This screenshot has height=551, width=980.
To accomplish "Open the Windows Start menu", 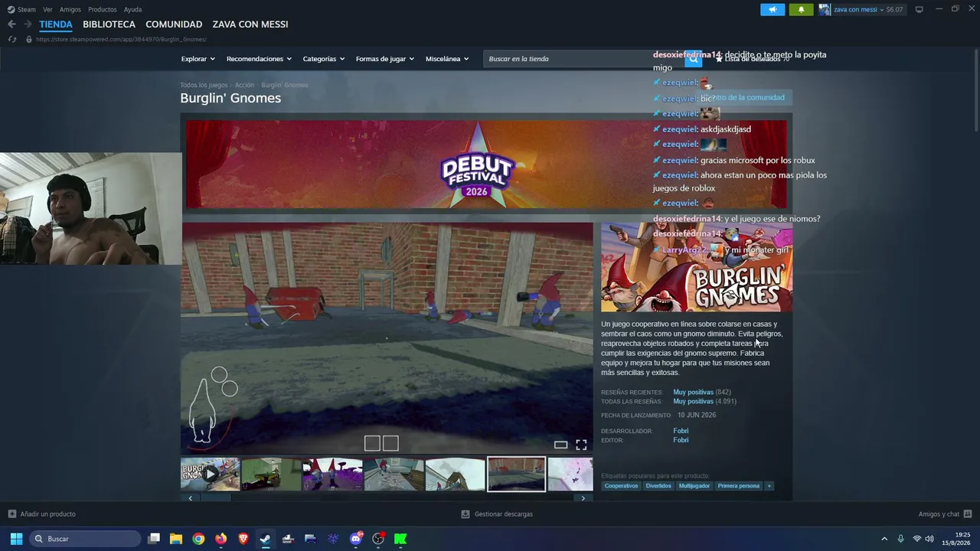I will pos(16,539).
